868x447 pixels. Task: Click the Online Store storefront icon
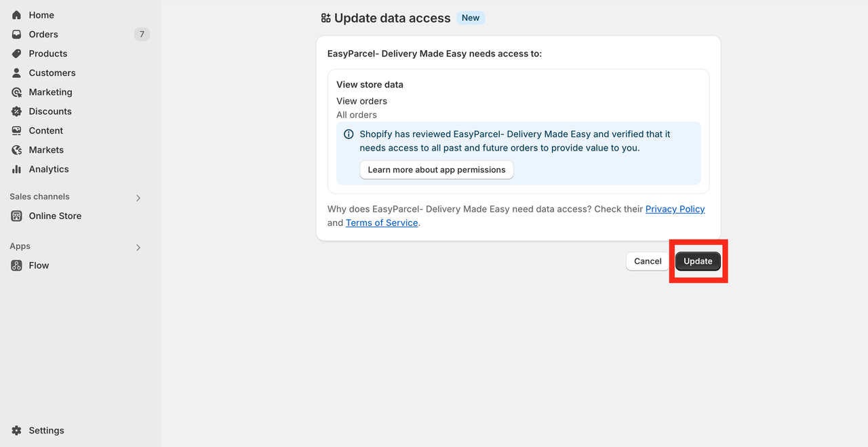(16, 216)
